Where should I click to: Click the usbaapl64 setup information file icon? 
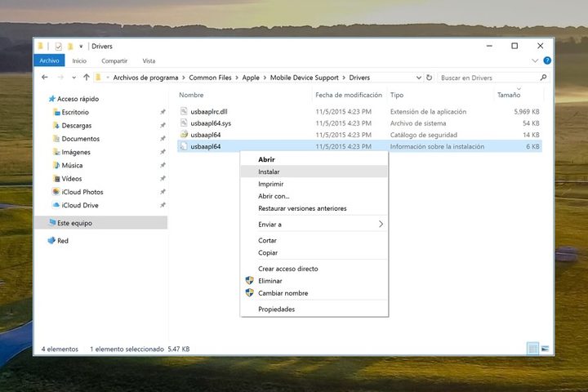tap(184, 146)
